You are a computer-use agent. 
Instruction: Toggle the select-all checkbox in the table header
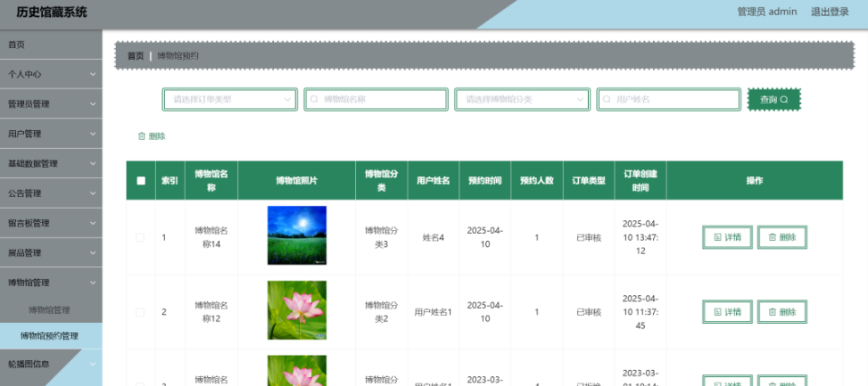(x=141, y=181)
